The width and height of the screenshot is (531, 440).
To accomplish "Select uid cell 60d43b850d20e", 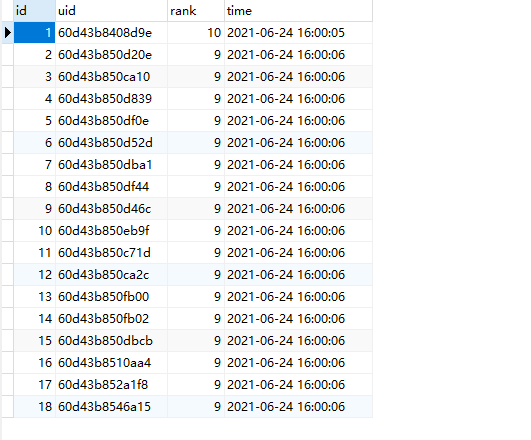I will pos(111,55).
